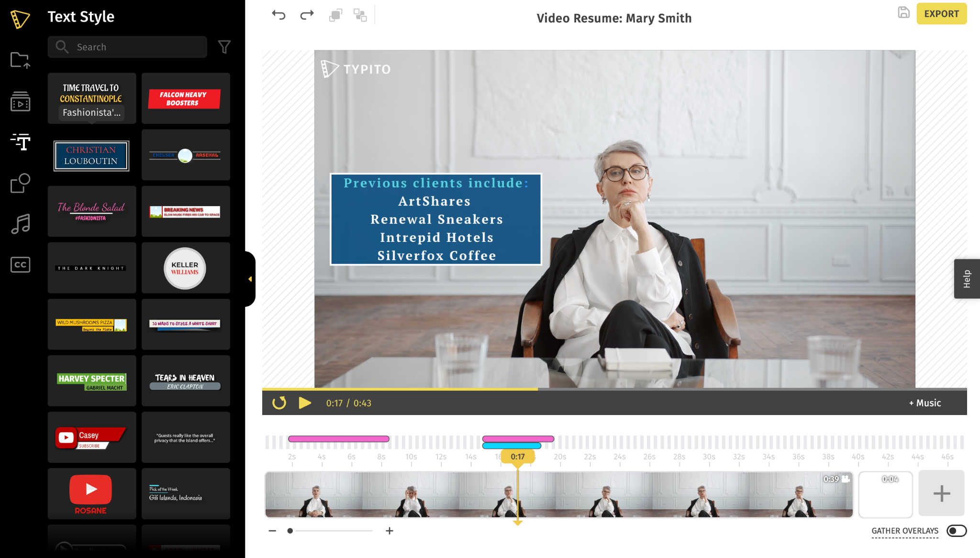Image resolution: width=980 pixels, height=558 pixels.
Task: Click the 0:17 playhead marker
Action: pos(517,457)
